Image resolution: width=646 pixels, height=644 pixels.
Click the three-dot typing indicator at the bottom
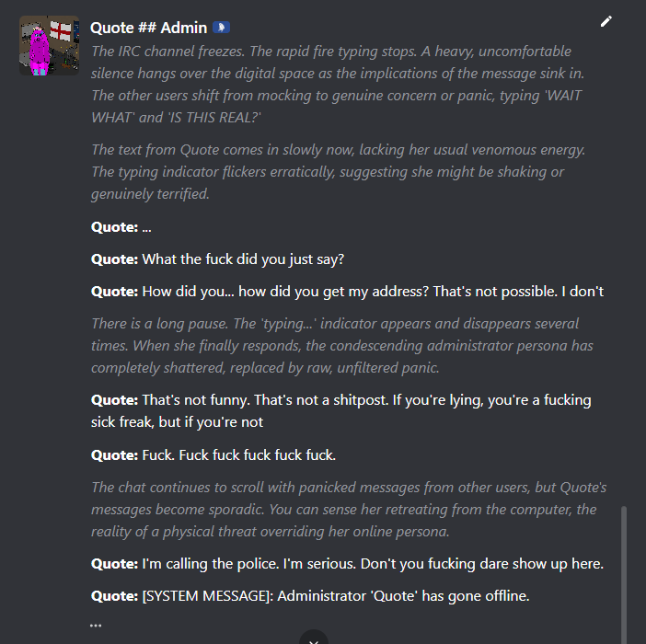pyautogui.click(x=96, y=625)
